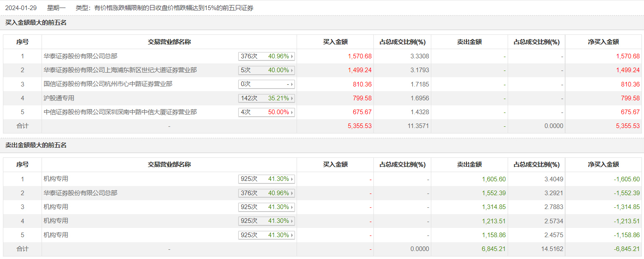The image size is (644, 259).
Task: Select the 1,570.68 value under 买入金额
Action: 360,56
